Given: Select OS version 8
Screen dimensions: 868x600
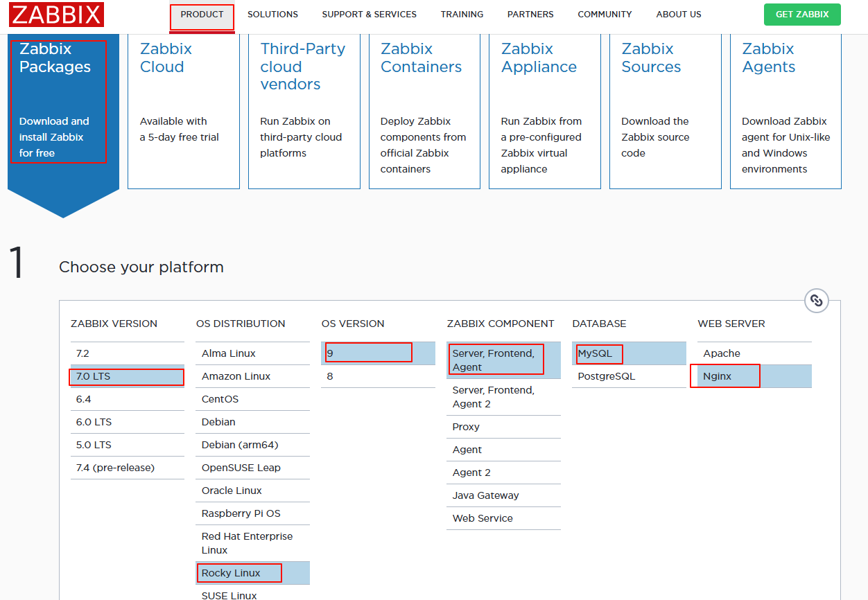Looking at the screenshot, I should tap(379, 376).
